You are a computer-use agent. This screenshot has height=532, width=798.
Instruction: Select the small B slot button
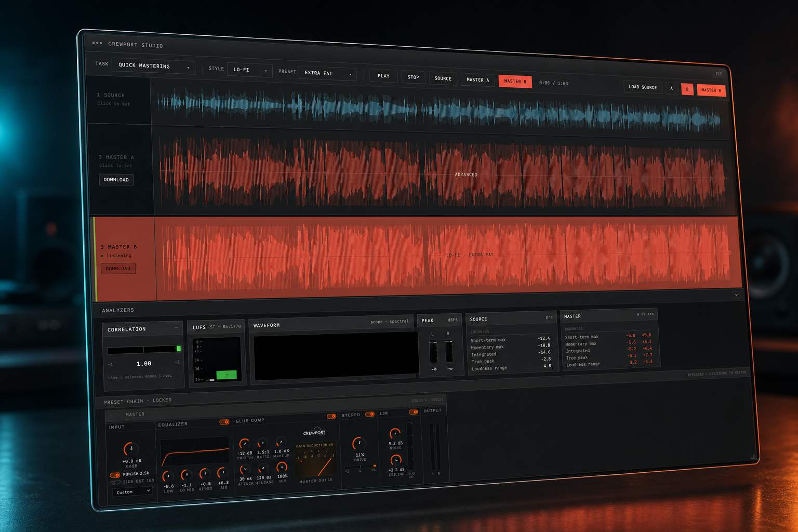(687, 89)
